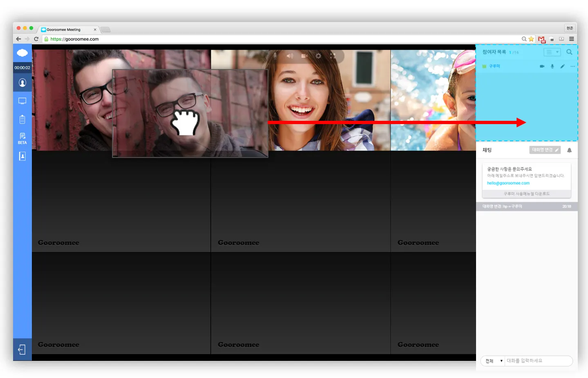
Task: Open the hello@gooroomee.com email link
Action: [508, 183]
